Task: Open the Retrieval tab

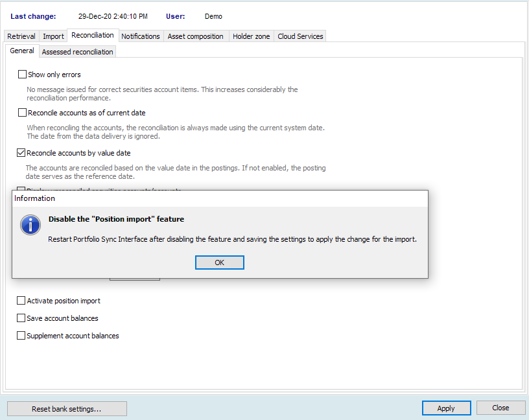Action: [21, 36]
